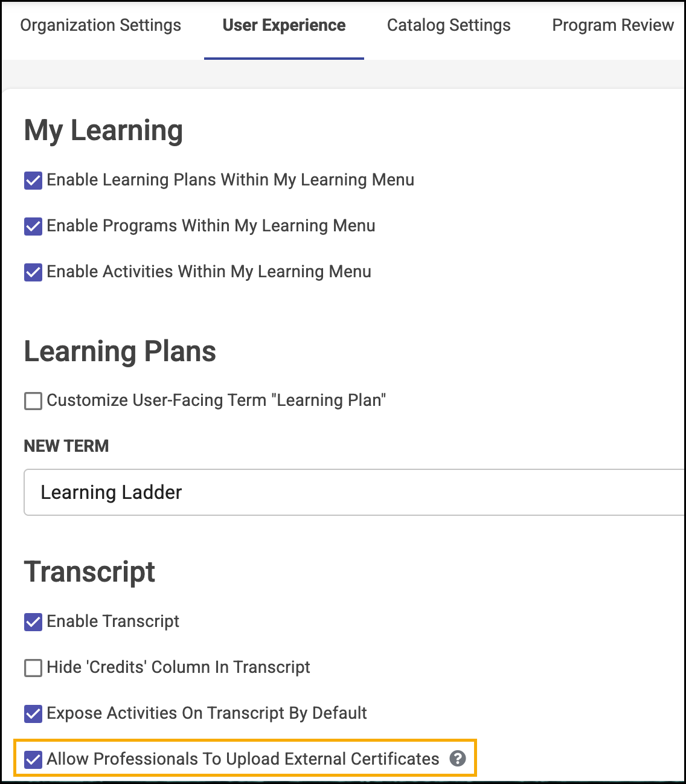Open the Organization Settings tab
686x784 pixels.
[x=101, y=25]
